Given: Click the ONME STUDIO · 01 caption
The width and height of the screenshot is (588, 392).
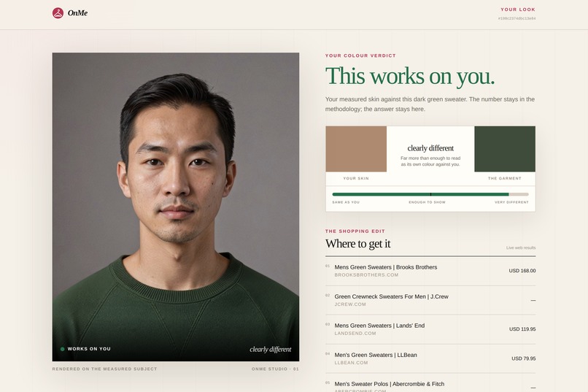Looking at the screenshot, I should click(275, 369).
